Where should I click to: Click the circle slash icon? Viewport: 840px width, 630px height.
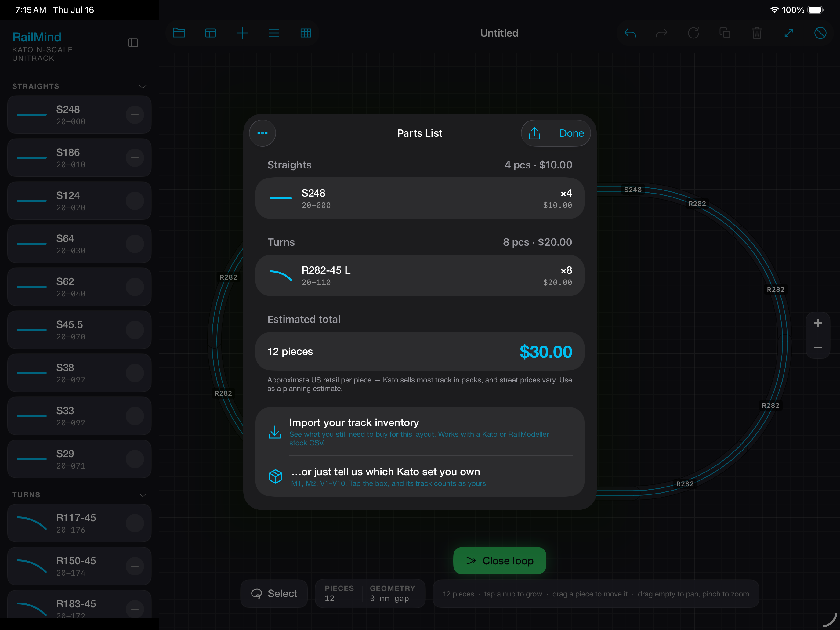point(820,33)
